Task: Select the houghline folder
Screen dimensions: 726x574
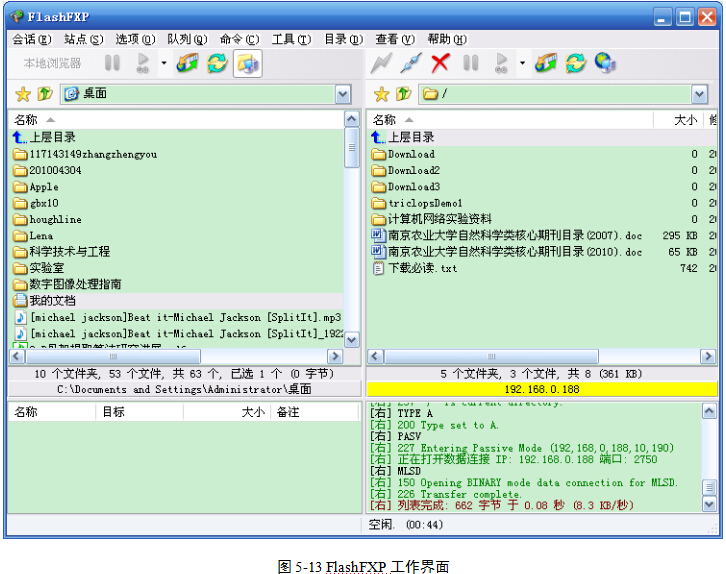Action: click(176, 219)
